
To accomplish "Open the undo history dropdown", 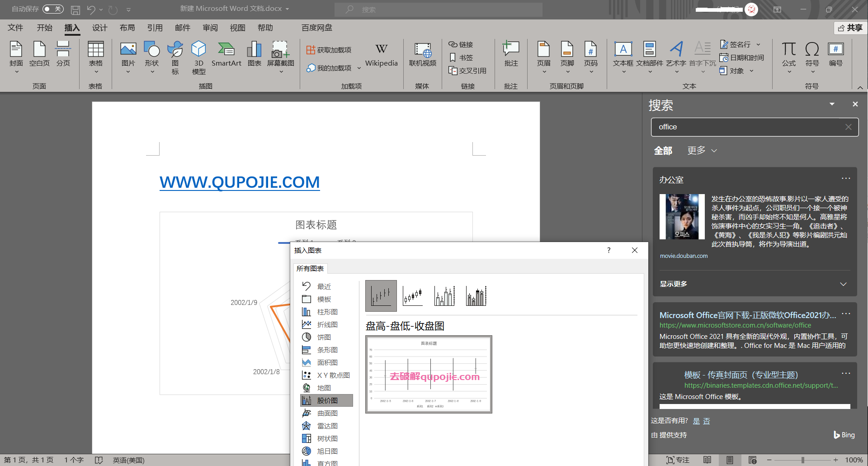I will (101, 10).
